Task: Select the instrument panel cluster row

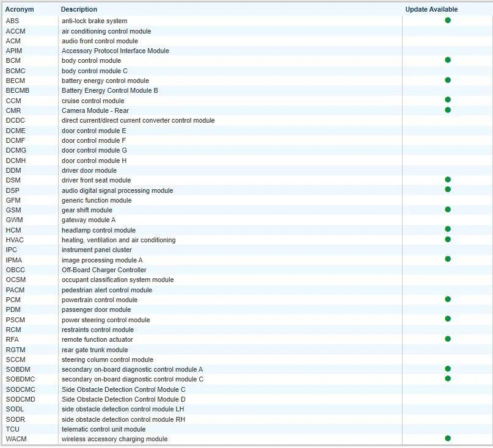Action: click(x=247, y=250)
